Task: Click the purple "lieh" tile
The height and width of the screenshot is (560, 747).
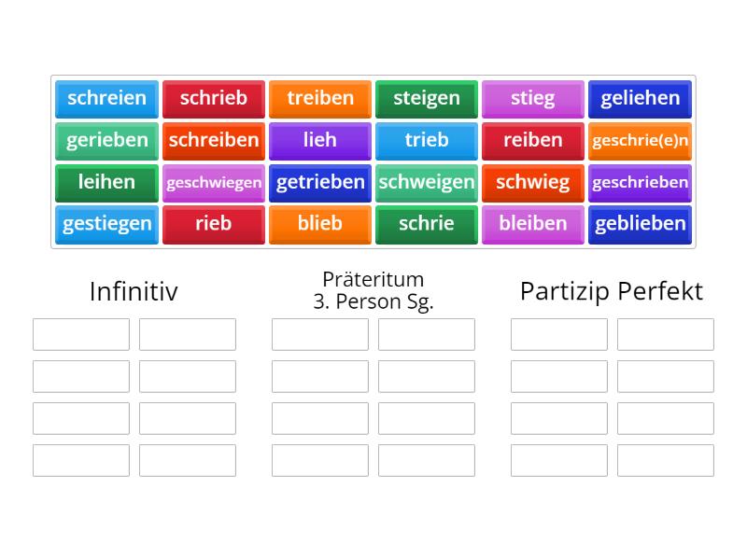Action: [x=319, y=141]
